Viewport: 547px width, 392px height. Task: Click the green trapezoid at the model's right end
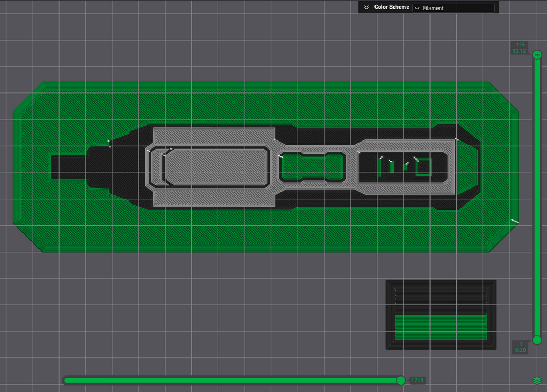tap(467, 168)
